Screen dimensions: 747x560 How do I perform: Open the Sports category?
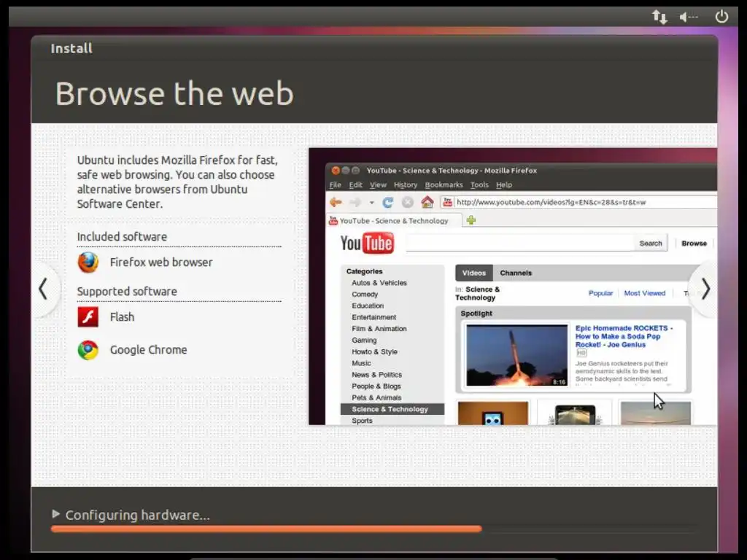(x=362, y=421)
